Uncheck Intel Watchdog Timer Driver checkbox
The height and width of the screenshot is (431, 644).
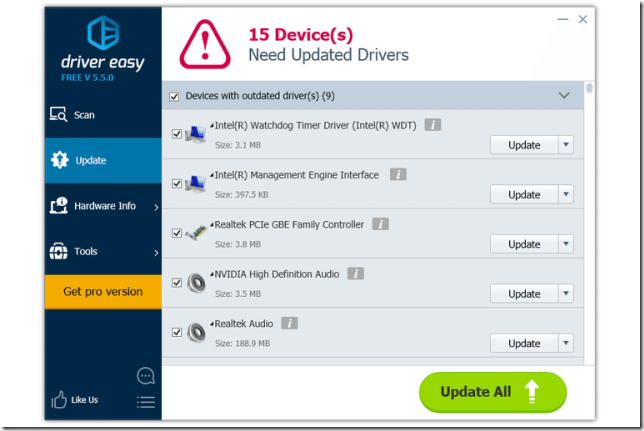(177, 134)
